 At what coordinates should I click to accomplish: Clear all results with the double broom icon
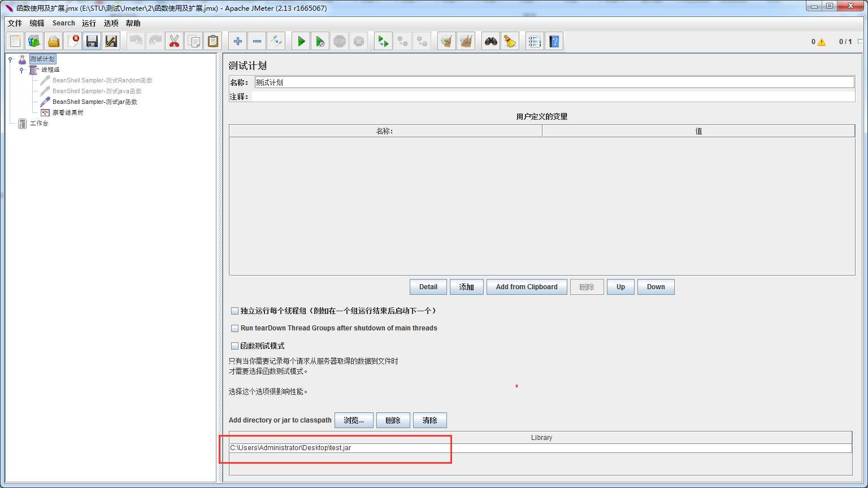pyautogui.click(x=466, y=41)
